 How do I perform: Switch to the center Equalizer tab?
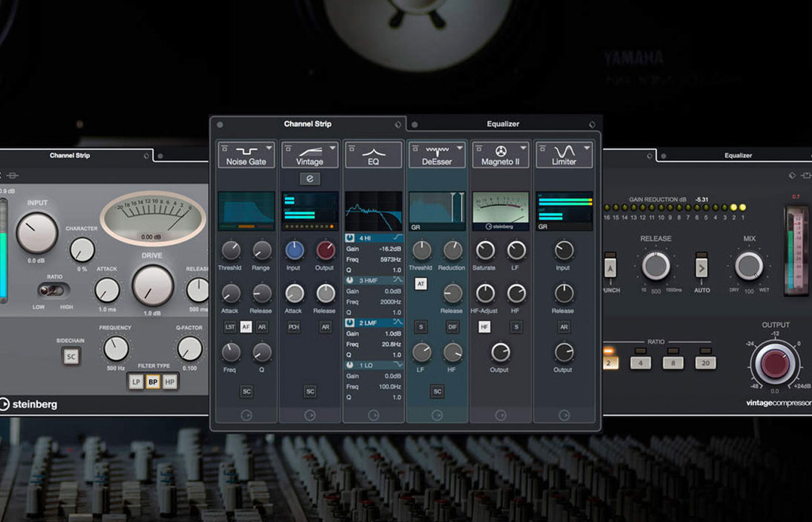503,124
